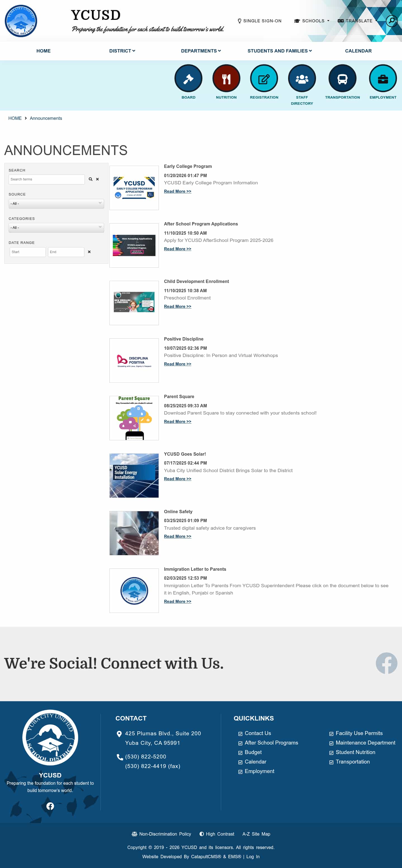The height and width of the screenshot is (868, 402).
Task: Click the YCUSD logo in header
Action: pos(21,21)
